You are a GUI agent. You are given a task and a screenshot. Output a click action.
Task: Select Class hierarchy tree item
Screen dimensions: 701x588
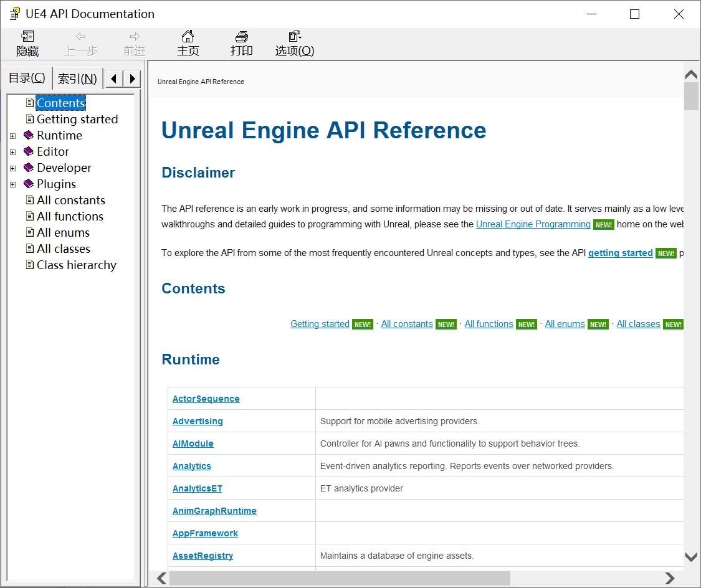click(77, 265)
